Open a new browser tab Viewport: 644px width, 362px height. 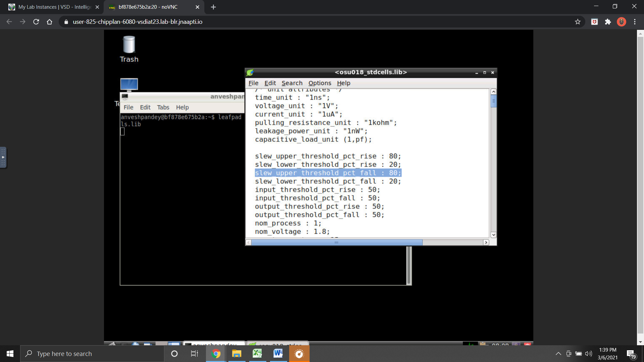(213, 7)
